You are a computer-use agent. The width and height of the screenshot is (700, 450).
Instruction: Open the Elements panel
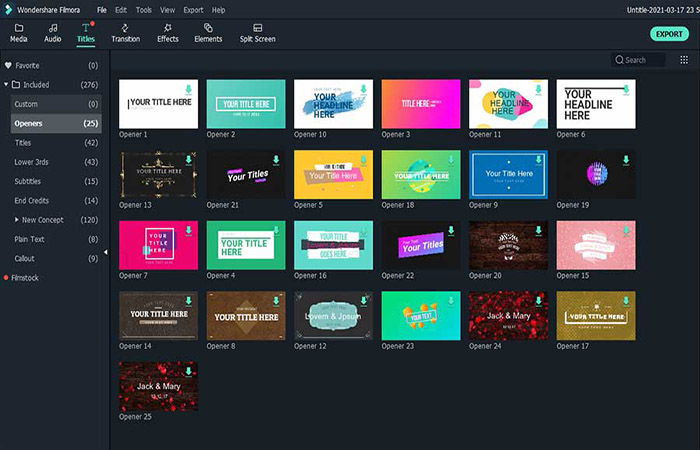coord(208,33)
